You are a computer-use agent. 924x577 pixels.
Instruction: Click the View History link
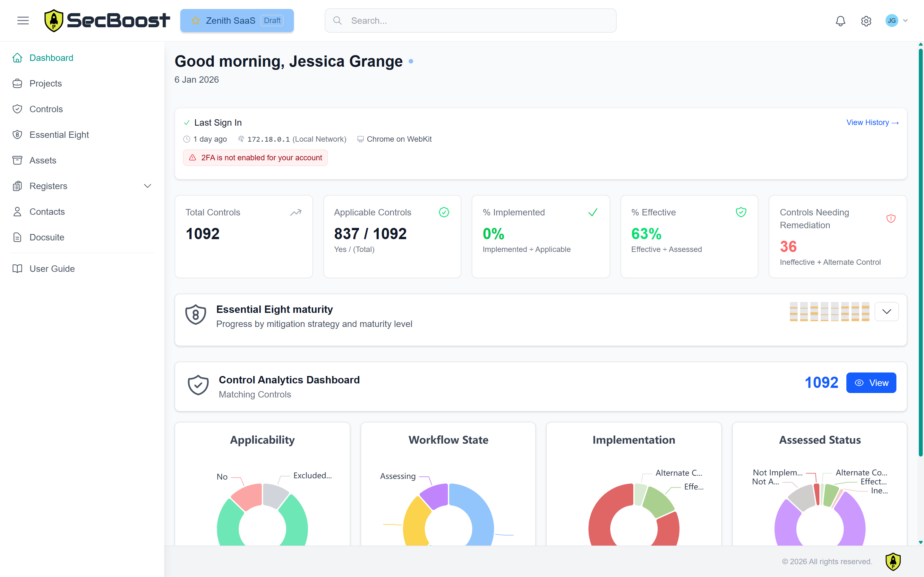[x=872, y=122]
